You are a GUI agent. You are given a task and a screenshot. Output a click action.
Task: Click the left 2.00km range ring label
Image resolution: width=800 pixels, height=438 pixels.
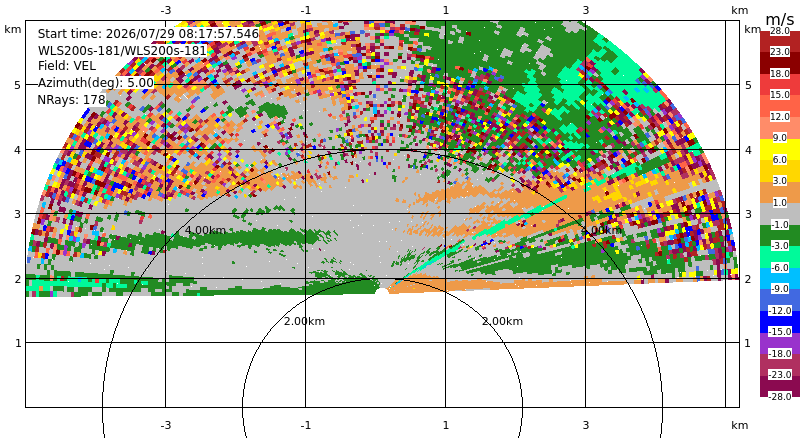305,321
